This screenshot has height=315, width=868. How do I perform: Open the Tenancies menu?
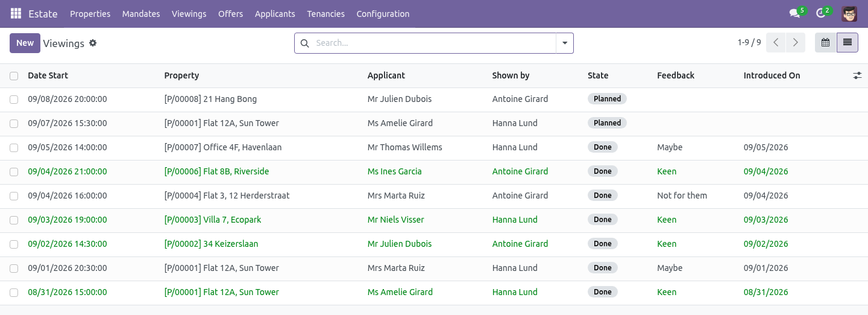pyautogui.click(x=325, y=13)
